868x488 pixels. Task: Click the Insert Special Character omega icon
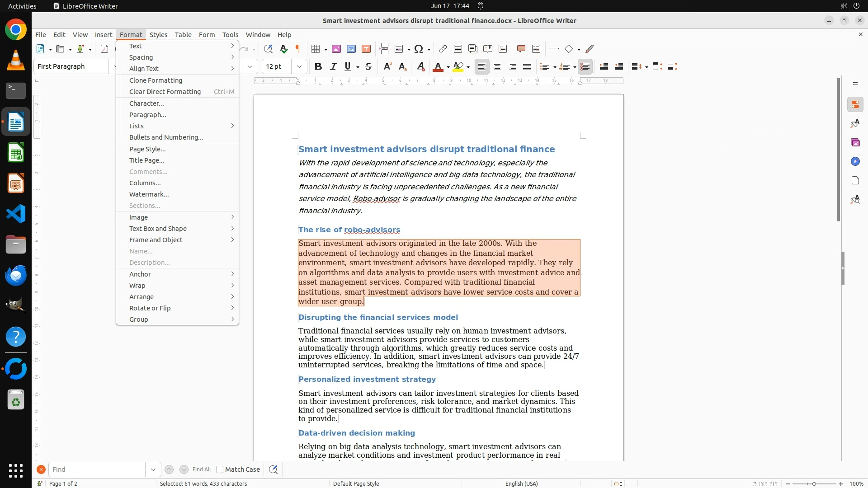(419, 49)
